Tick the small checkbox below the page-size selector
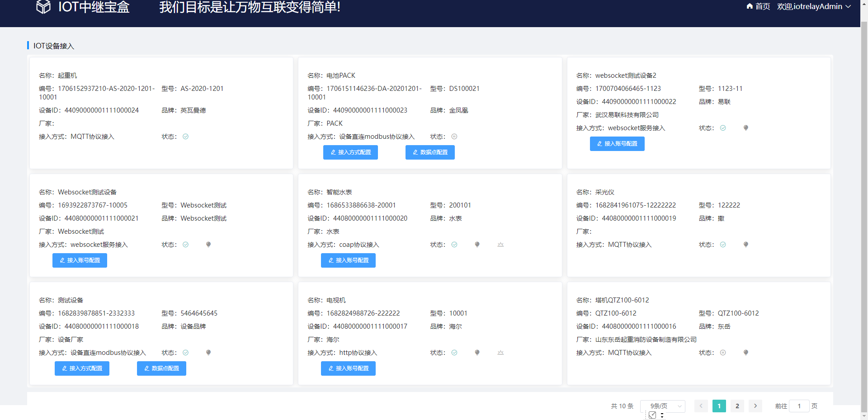The height and width of the screenshot is (420, 868). pos(652,415)
